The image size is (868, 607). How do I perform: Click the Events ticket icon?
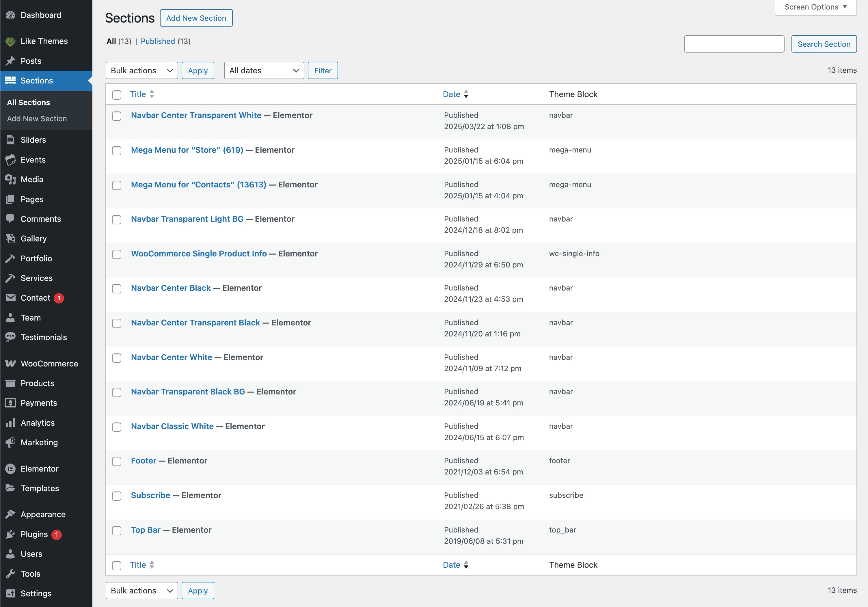(x=11, y=159)
